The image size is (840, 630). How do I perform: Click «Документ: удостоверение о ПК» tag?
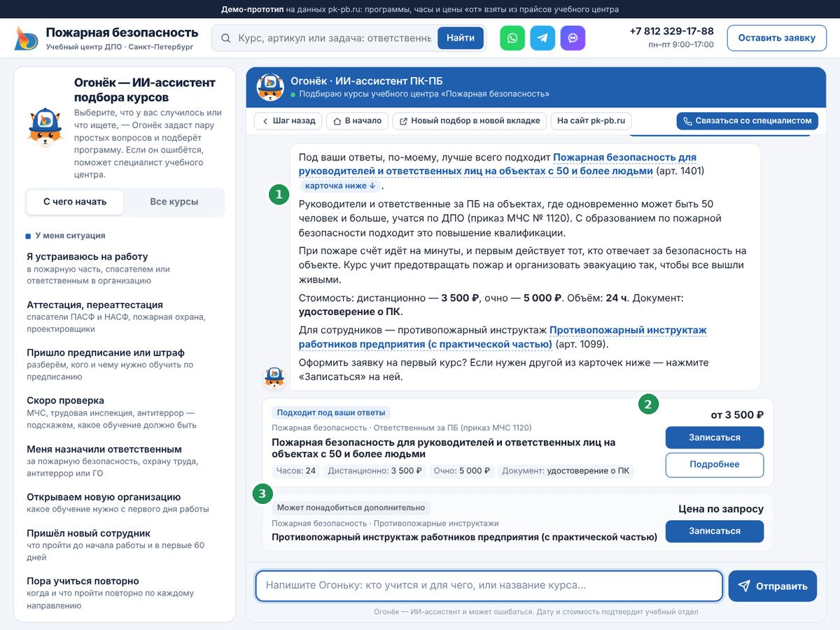click(566, 471)
